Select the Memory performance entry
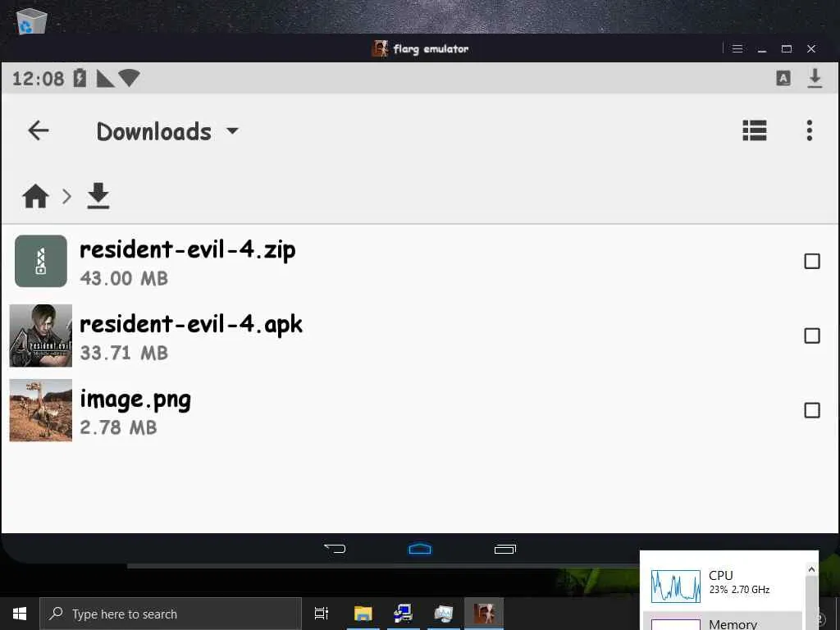 coord(724,623)
